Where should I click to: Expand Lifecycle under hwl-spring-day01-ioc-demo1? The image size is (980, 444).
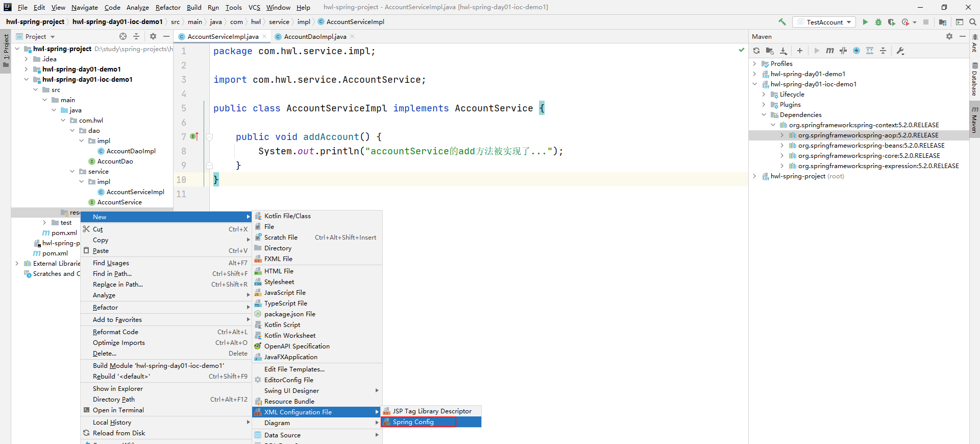[764, 95]
